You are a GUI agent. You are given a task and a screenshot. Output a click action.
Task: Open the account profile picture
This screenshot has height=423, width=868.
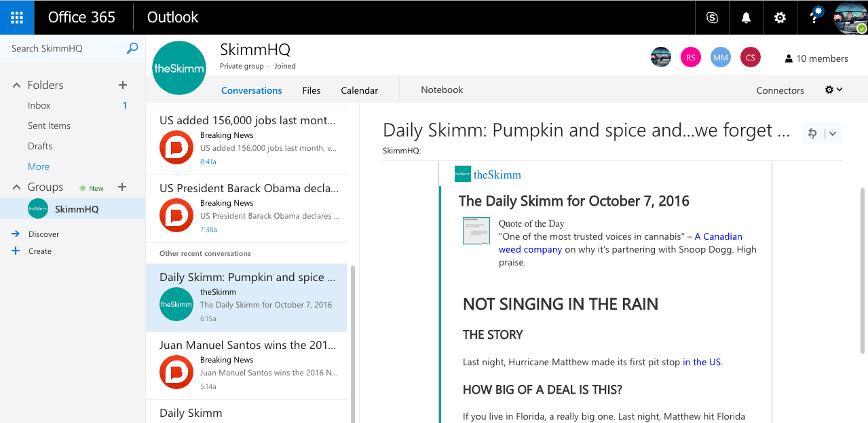coord(850,18)
